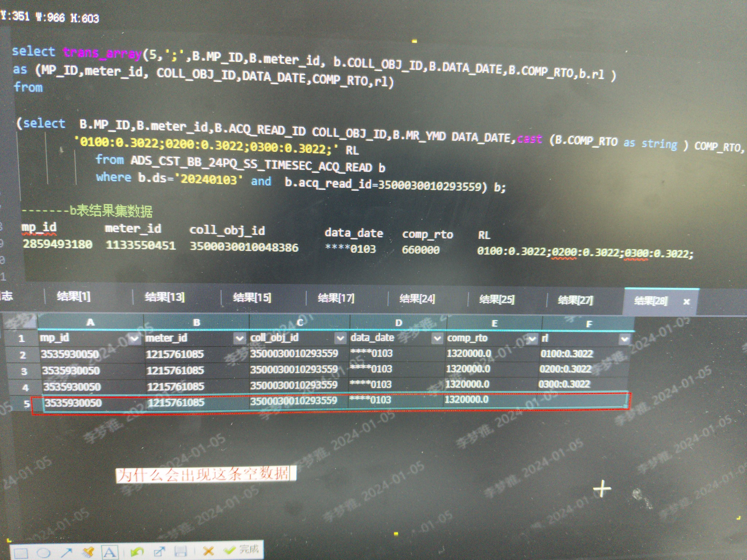Open mp_id column filter dropdown

pyautogui.click(x=134, y=339)
